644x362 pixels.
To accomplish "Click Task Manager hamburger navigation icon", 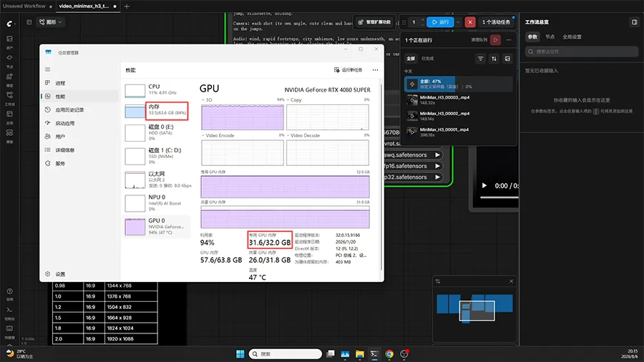I will pos(48,69).
